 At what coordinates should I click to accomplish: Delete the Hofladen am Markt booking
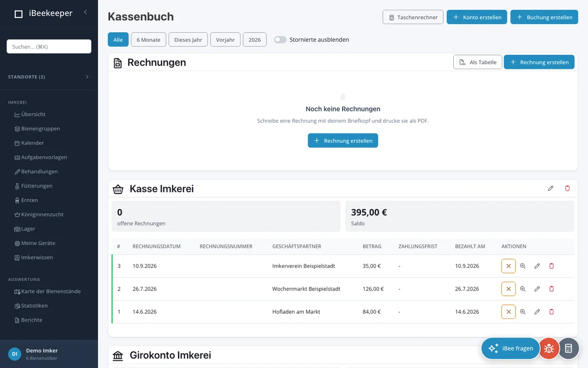(x=551, y=312)
